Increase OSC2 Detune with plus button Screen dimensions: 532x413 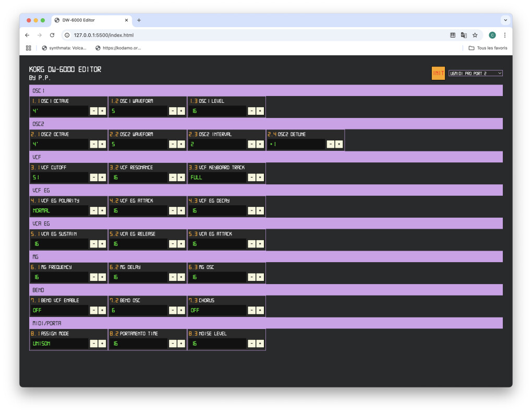pyautogui.click(x=339, y=144)
